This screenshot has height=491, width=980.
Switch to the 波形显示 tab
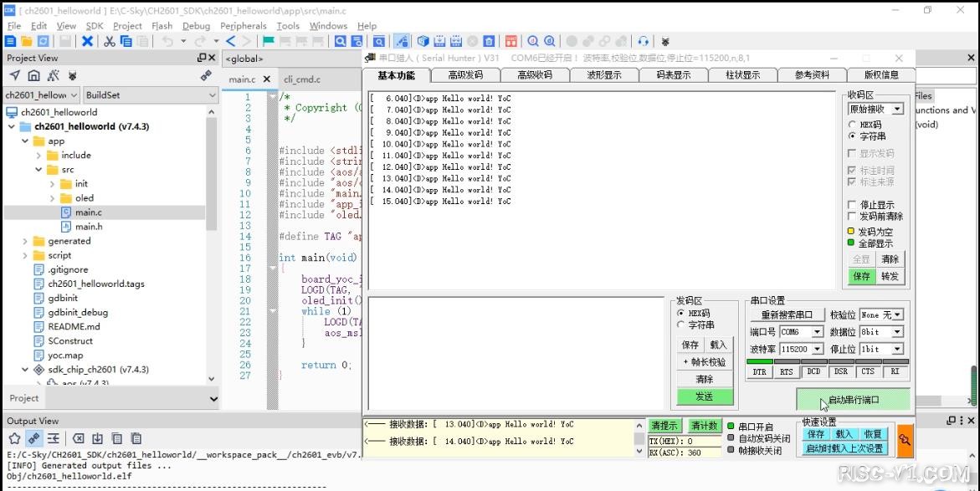pyautogui.click(x=603, y=75)
